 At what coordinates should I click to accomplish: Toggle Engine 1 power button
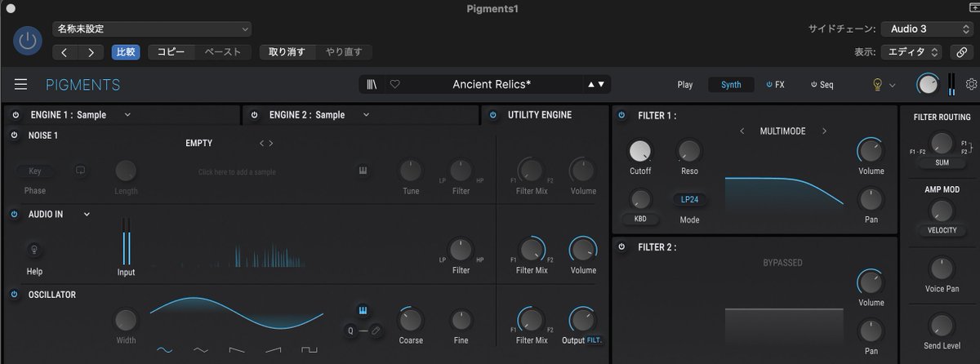click(x=16, y=115)
